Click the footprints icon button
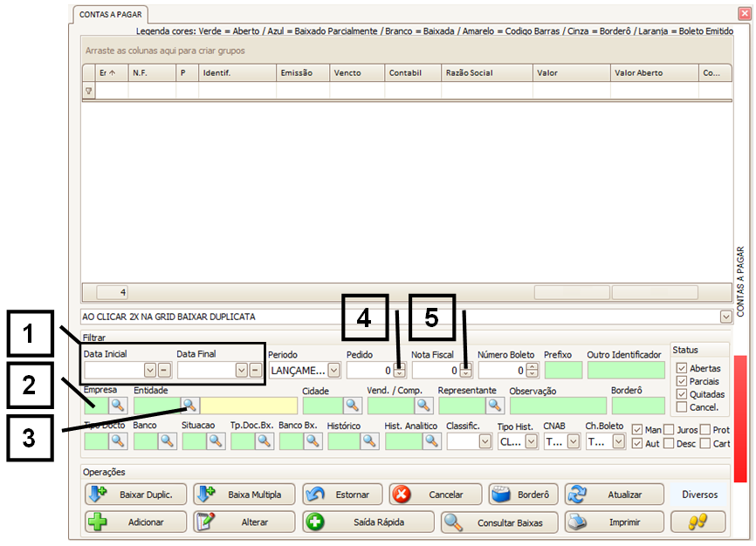Image resolution: width=756 pixels, height=546 pixels. (x=697, y=522)
